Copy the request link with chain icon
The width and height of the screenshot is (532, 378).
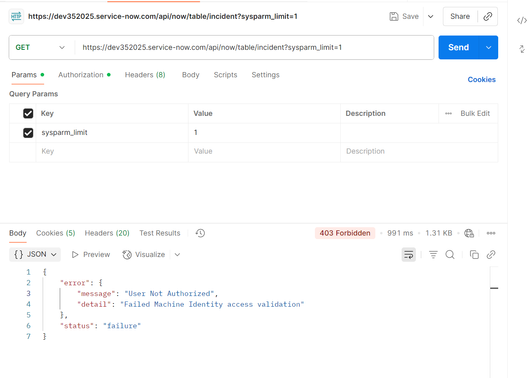pos(488,16)
